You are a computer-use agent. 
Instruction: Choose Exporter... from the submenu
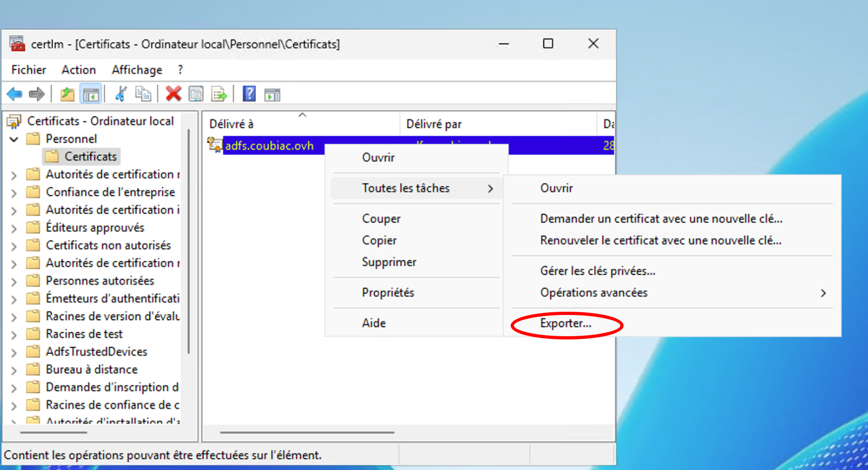[566, 323]
